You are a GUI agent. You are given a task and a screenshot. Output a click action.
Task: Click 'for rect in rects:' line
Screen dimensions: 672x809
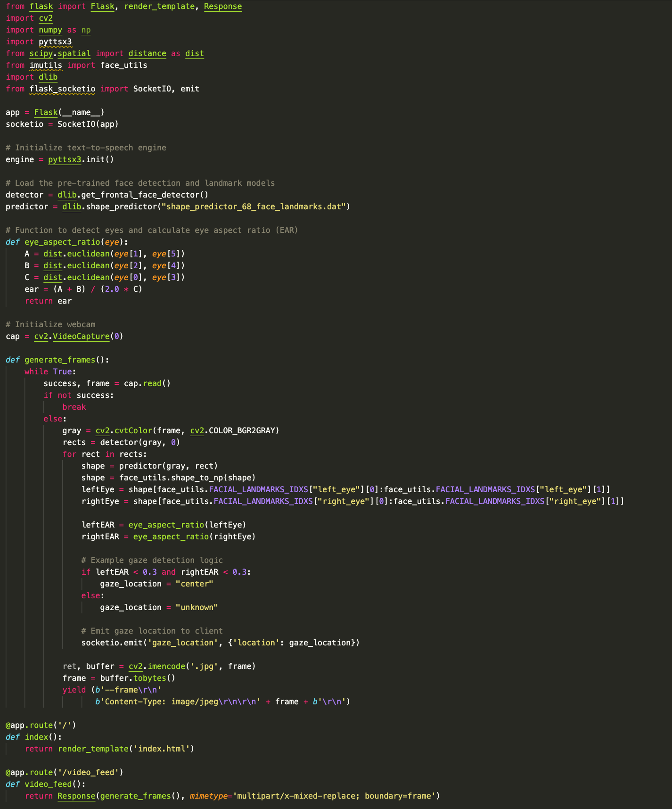point(105,454)
